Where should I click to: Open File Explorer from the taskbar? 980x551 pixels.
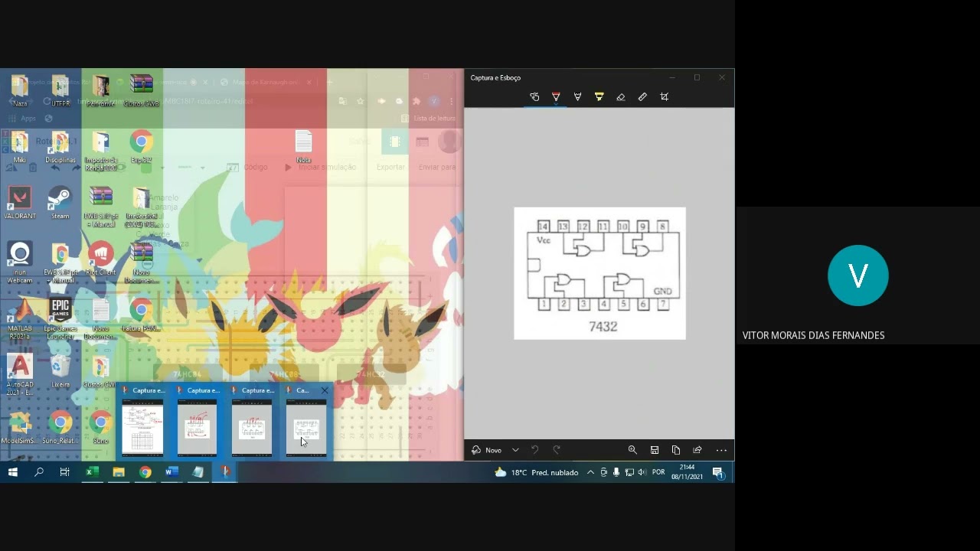coord(119,472)
